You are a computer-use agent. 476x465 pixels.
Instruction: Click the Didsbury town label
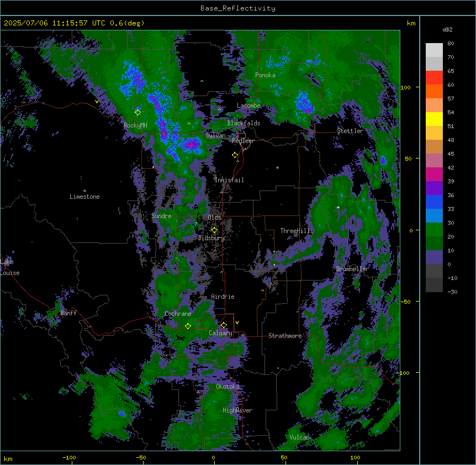pyautogui.click(x=211, y=238)
